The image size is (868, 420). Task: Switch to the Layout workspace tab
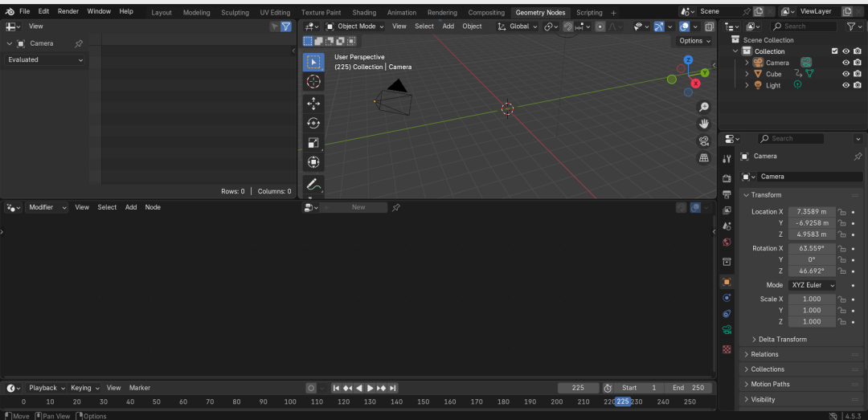tap(162, 13)
